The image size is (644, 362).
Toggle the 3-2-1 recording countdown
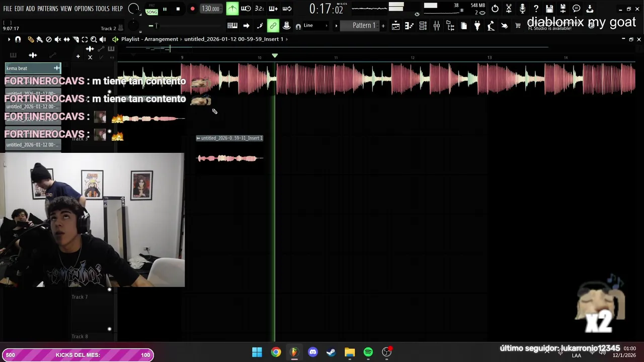pyautogui.click(x=260, y=9)
